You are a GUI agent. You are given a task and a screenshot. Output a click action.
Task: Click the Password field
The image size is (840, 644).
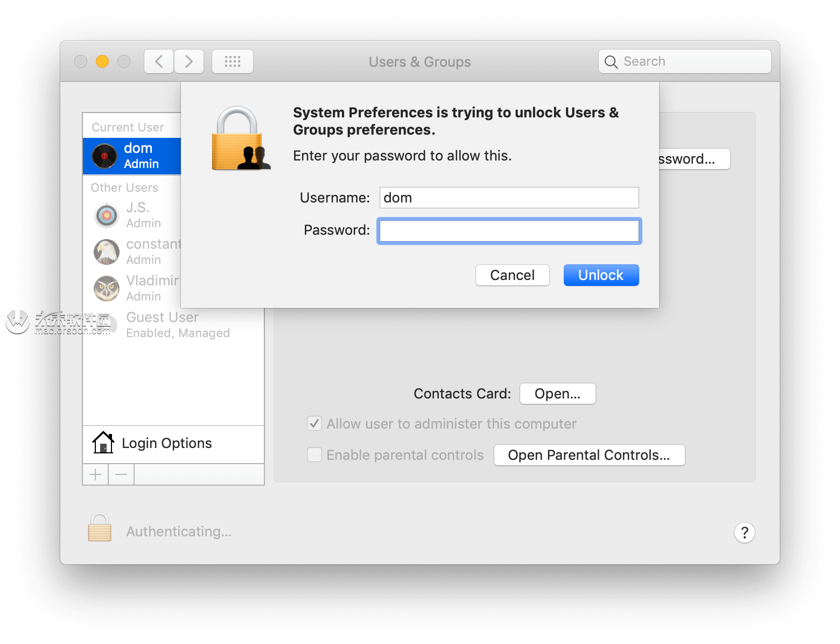tap(509, 231)
